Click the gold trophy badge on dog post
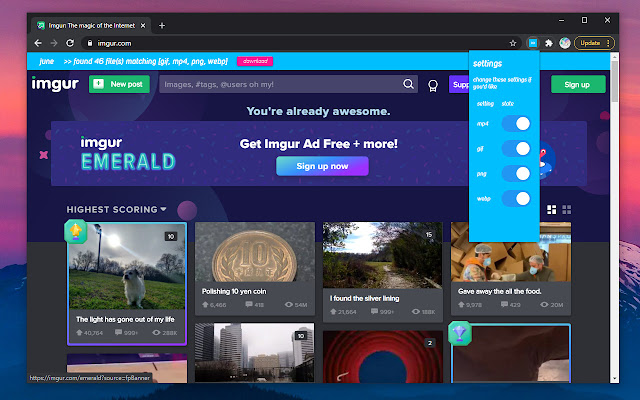 [x=76, y=231]
